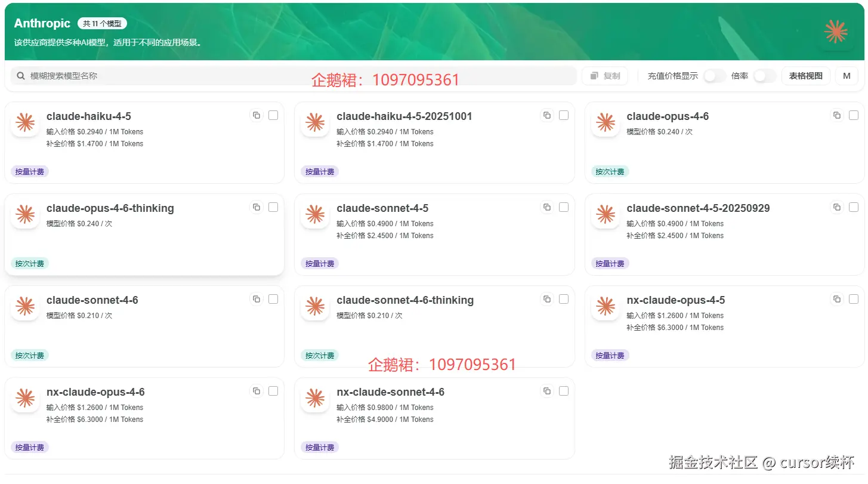Screen dimensions: 868x484
Task: Toggle the 充值价格显示 switch
Action: 715,76
